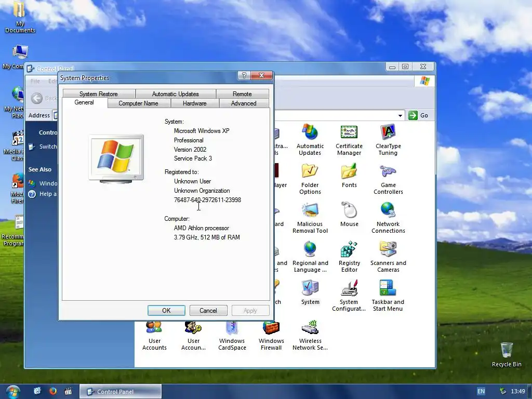Open Certificate Manager icon
This screenshot has height=399, width=532.
click(349, 140)
